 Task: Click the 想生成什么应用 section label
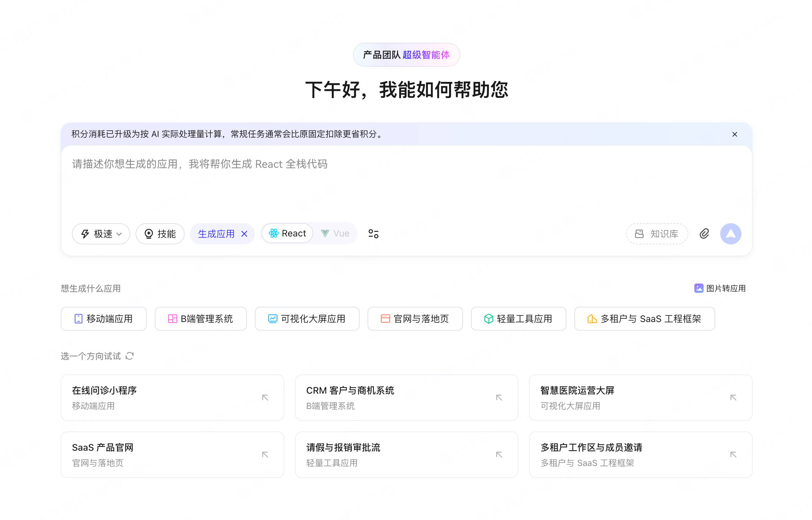(x=91, y=289)
